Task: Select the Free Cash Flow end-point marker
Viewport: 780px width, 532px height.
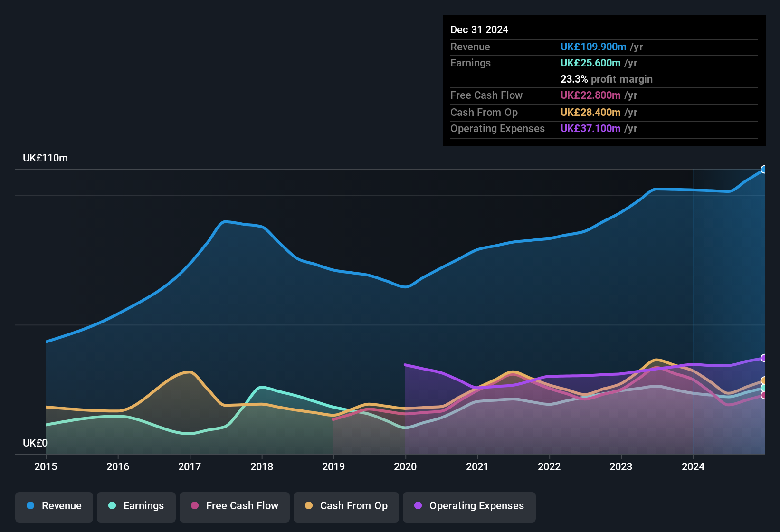Action: coord(764,395)
